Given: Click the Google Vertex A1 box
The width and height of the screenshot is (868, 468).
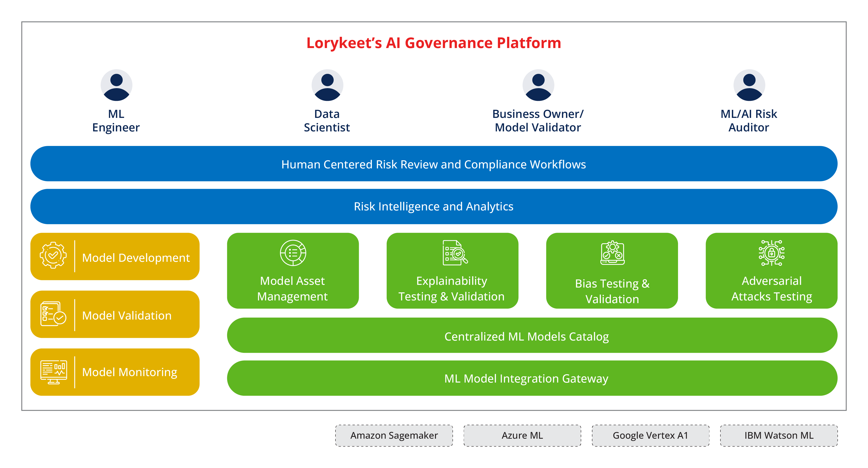Looking at the screenshot, I should 650,435.
